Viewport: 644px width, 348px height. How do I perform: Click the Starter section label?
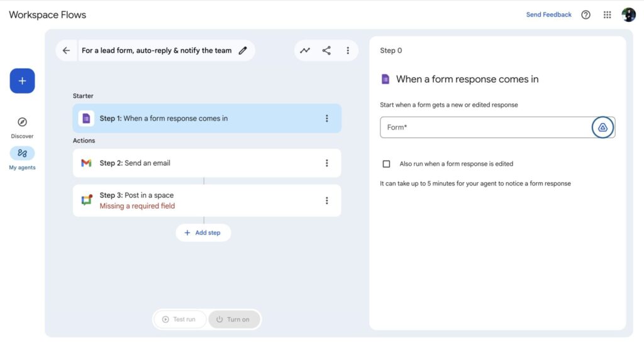click(x=83, y=95)
